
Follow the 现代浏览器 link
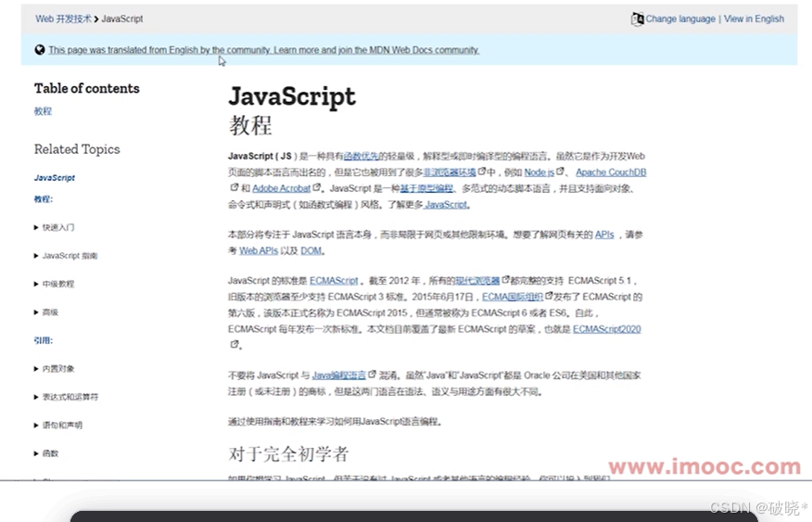[477, 281]
